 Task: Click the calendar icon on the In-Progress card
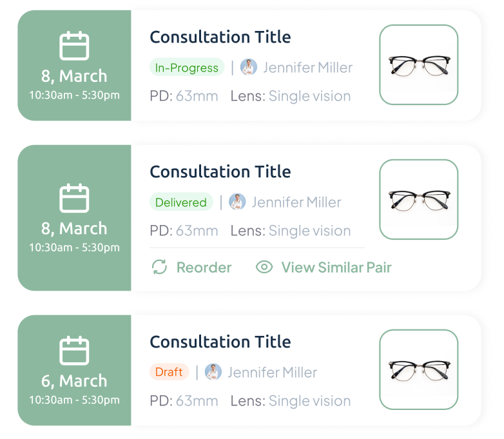click(x=74, y=46)
